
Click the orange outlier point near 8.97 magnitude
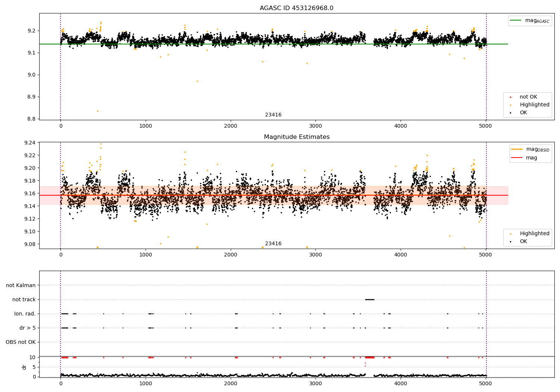[197, 81]
